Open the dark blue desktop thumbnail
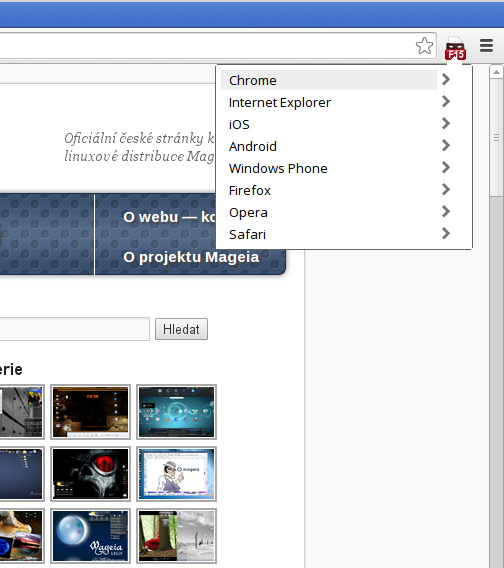The width and height of the screenshot is (504, 568). (x=21, y=474)
